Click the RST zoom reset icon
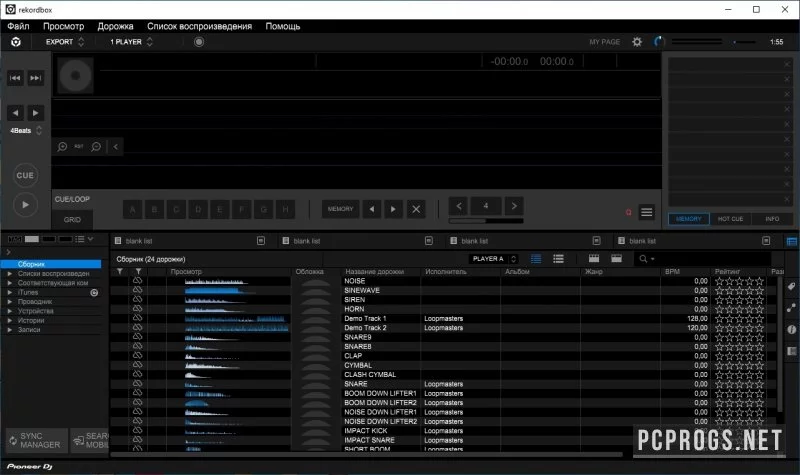Screen dimensions: 800x475 79,147
